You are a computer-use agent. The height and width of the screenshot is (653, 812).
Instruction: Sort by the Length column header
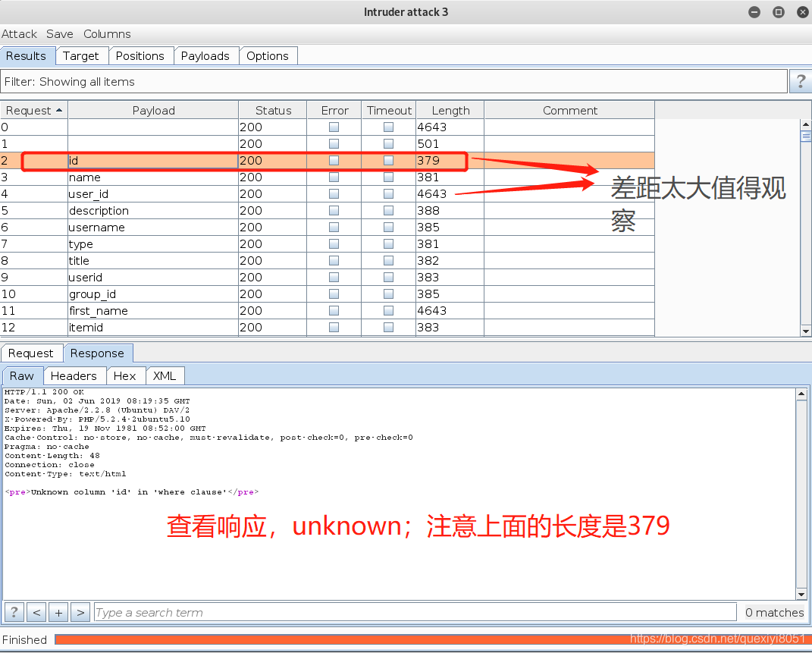450,110
